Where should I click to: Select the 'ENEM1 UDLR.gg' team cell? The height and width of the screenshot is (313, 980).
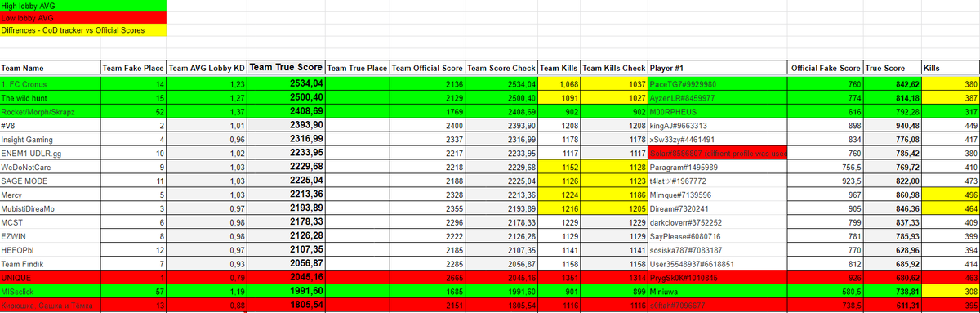coord(50,154)
